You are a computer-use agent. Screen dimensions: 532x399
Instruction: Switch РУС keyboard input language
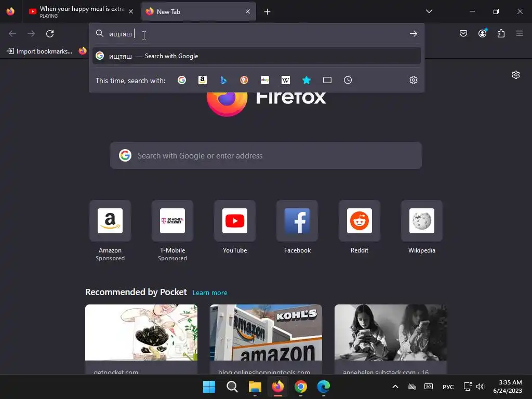click(448, 387)
